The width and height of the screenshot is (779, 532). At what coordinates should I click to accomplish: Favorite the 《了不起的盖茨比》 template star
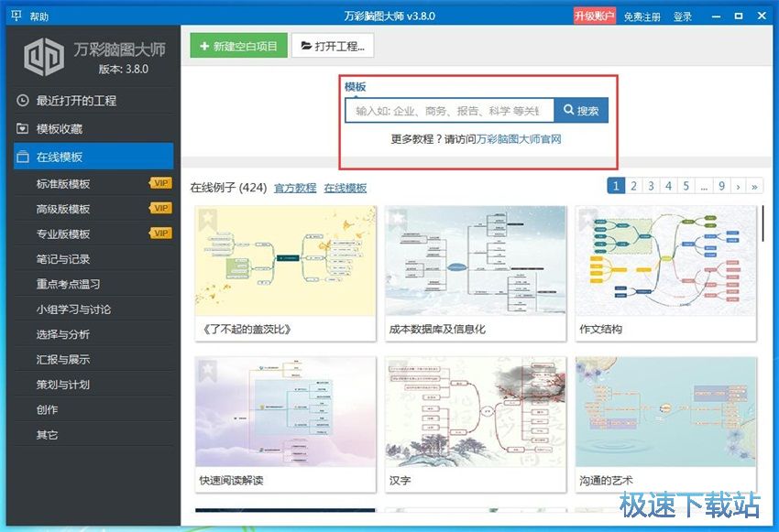(x=208, y=219)
